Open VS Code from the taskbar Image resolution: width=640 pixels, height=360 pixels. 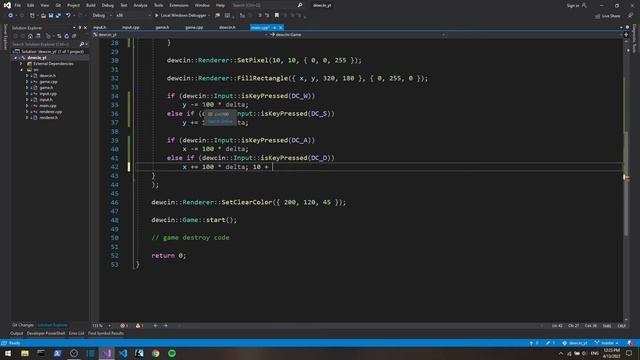tap(123, 353)
